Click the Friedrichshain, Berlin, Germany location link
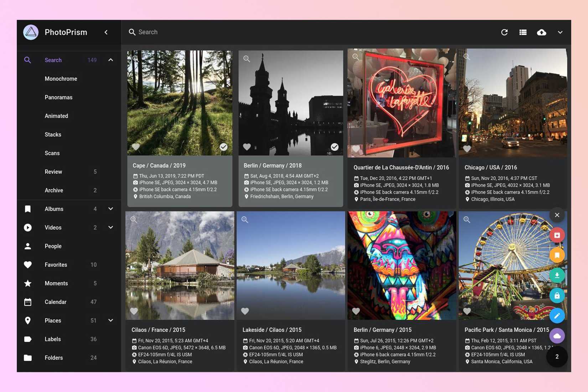 pyautogui.click(x=282, y=196)
